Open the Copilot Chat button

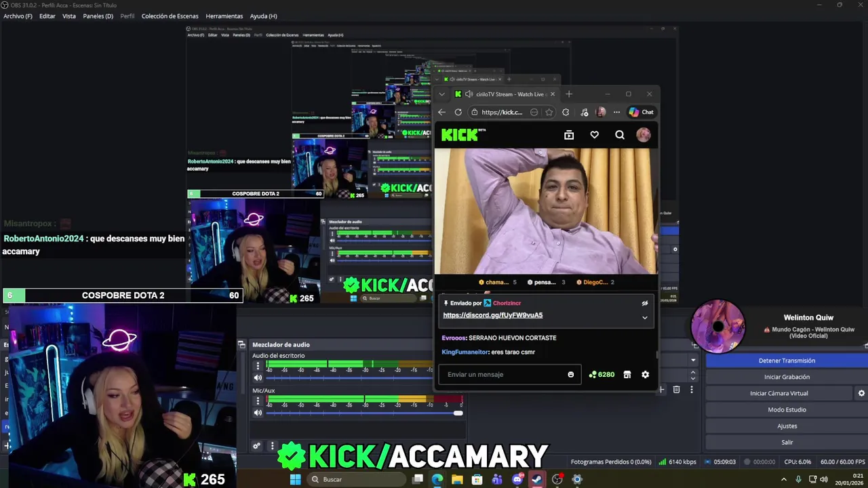click(642, 112)
